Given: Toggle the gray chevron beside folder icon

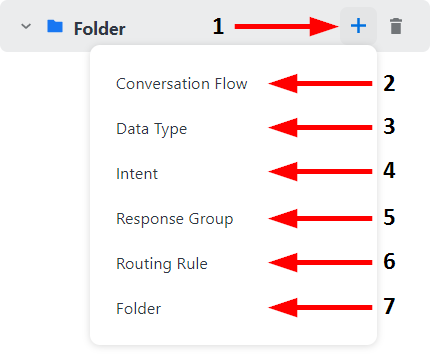Looking at the screenshot, I should tap(26, 26).
